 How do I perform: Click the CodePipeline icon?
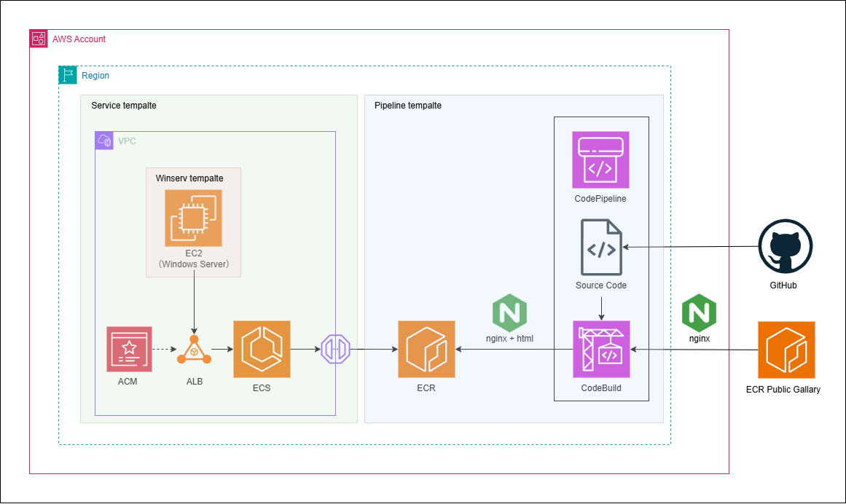pos(600,160)
